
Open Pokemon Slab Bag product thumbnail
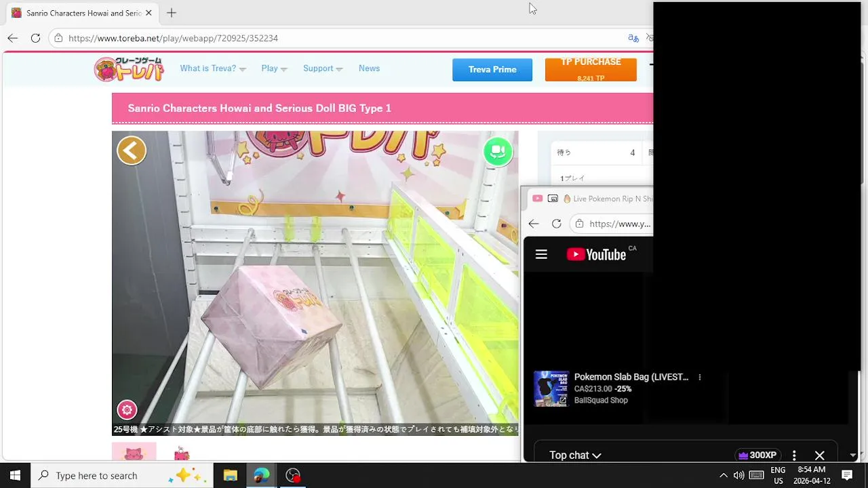[551, 388]
